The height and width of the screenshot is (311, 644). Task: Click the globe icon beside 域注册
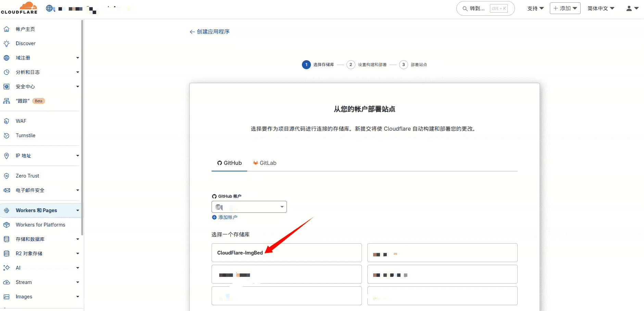coord(7,58)
